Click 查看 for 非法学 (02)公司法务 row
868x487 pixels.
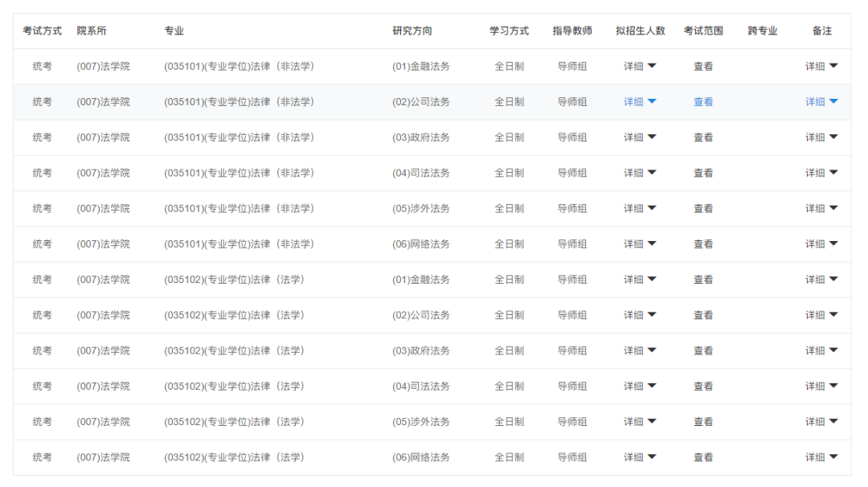703,102
